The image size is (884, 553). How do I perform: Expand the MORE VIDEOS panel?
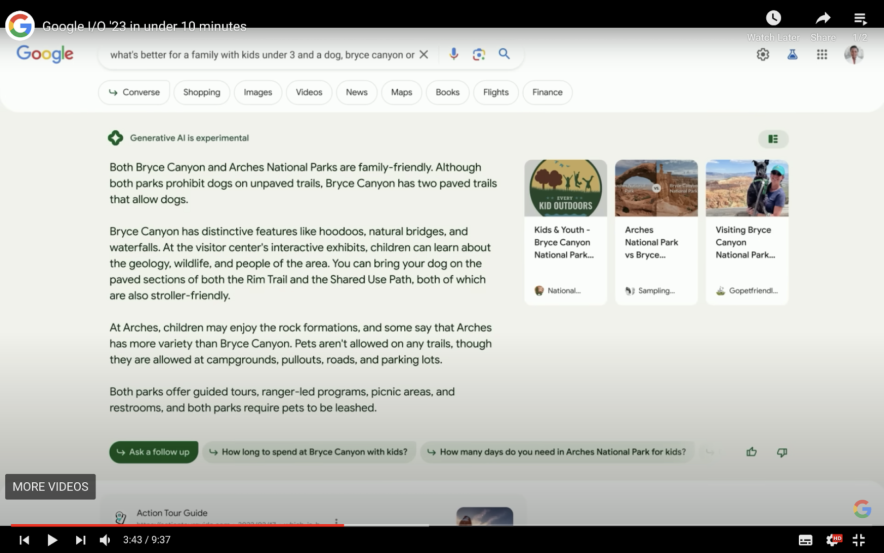pyautogui.click(x=50, y=487)
